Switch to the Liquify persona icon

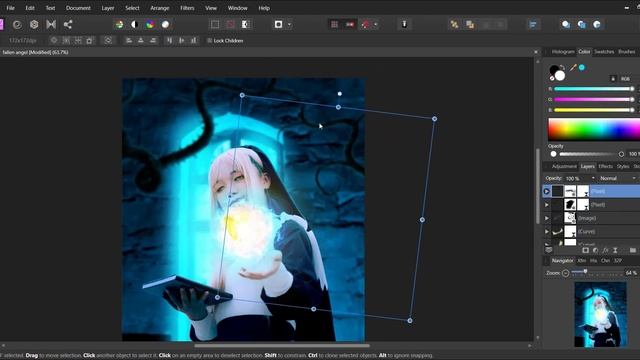coord(17,24)
